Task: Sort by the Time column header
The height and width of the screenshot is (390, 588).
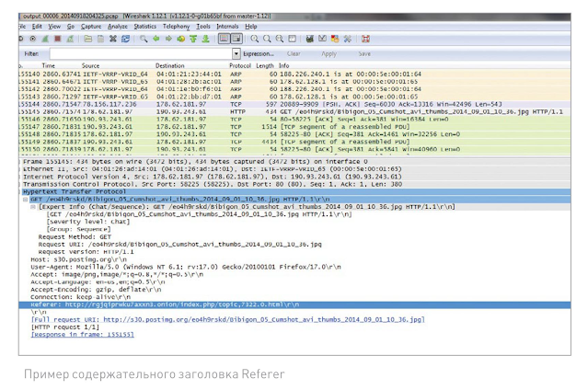Action: pos(49,65)
